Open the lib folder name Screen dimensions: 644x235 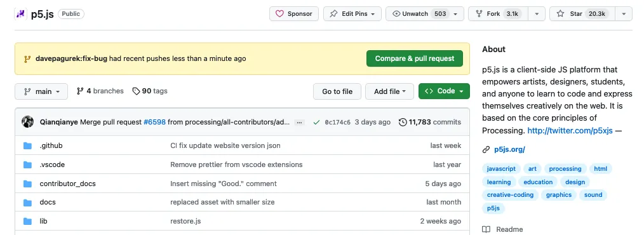coord(44,221)
